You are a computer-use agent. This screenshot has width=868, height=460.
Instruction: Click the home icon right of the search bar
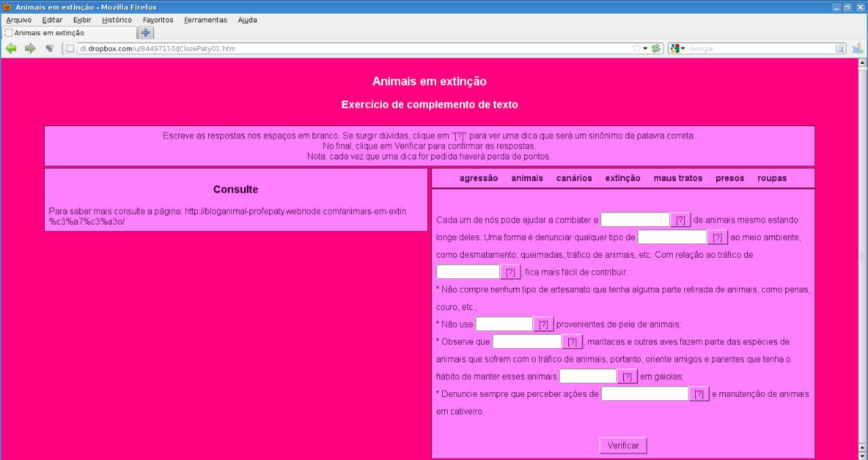pyautogui.click(x=858, y=48)
